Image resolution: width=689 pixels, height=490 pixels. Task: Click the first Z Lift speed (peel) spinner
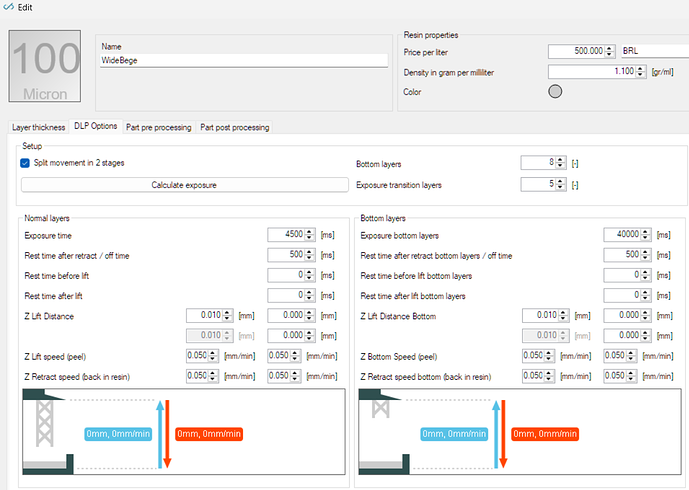pos(213,356)
